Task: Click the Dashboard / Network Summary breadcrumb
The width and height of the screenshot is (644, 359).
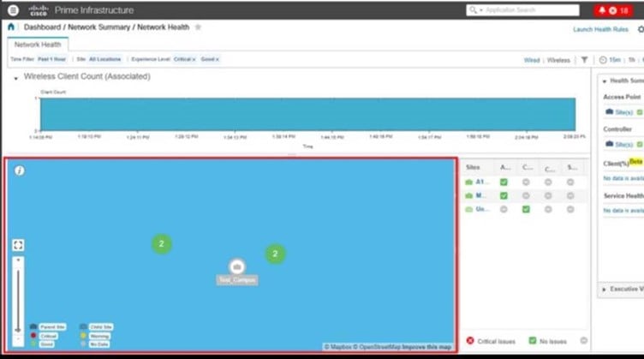Action: (x=77, y=27)
